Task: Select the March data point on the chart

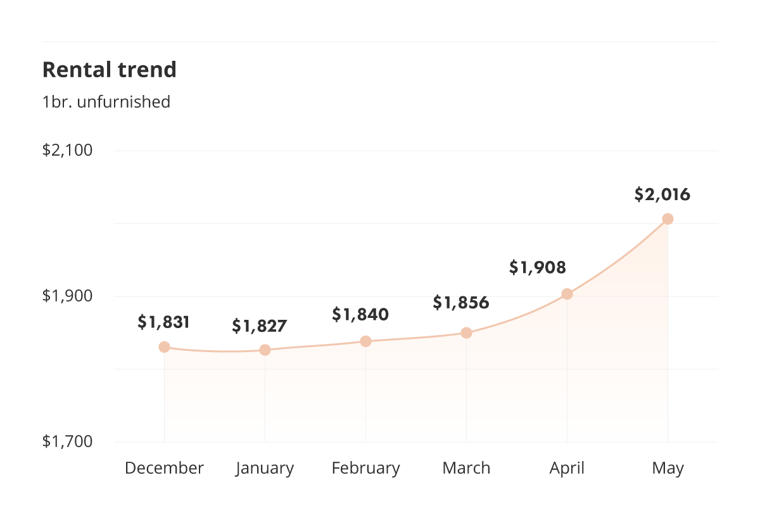Action: 466,333
